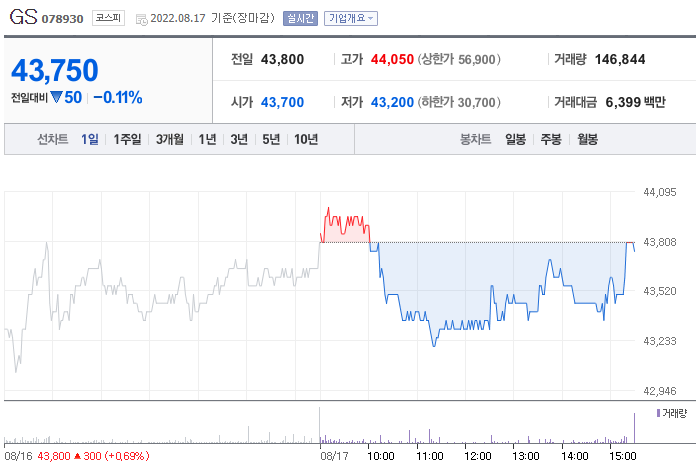Click the 08/16 date label
696x474 pixels.
[18, 456]
